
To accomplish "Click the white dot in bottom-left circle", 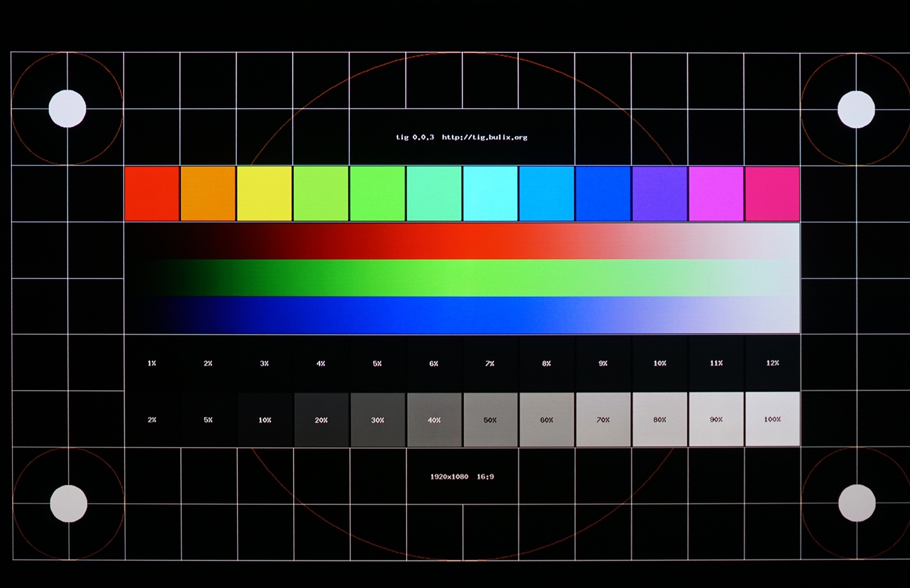I will pyautogui.click(x=69, y=503).
